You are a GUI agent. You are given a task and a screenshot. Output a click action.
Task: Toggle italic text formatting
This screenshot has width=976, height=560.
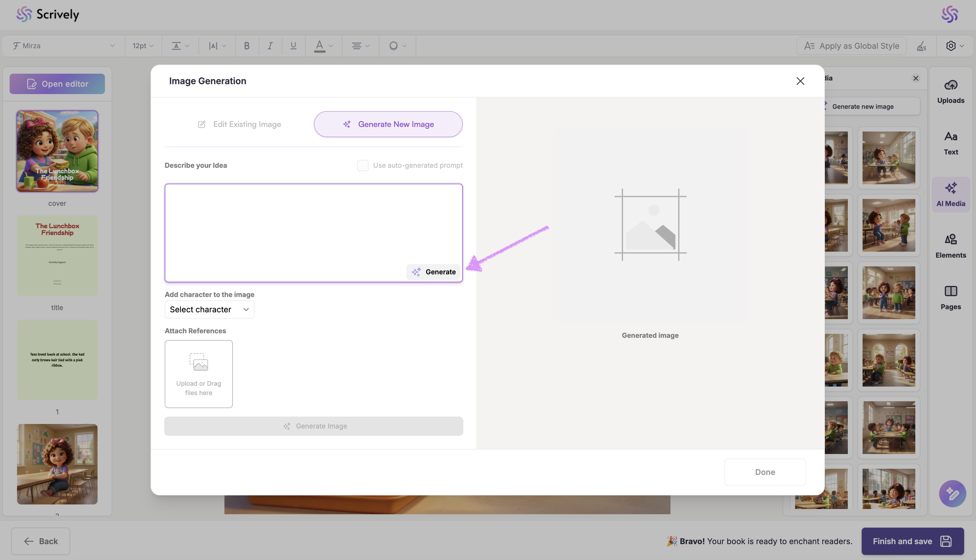[270, 46]
